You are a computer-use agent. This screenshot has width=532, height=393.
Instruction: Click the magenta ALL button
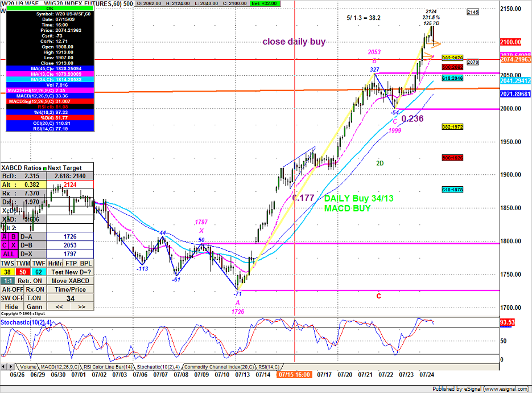pos(9,253)
